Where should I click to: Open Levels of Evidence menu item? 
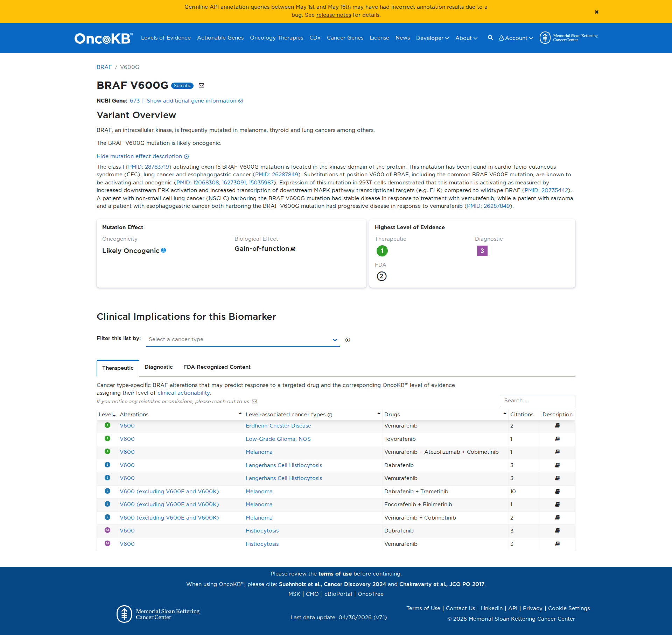[166, 38]
